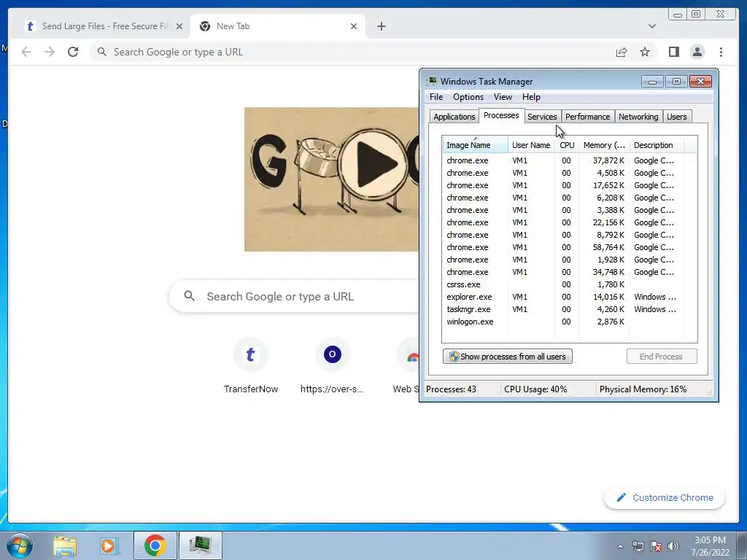The height and width of the screenshot is (560, 747).
Task: Click Chrome forward navigation arrow
Action: pos(50,52)
